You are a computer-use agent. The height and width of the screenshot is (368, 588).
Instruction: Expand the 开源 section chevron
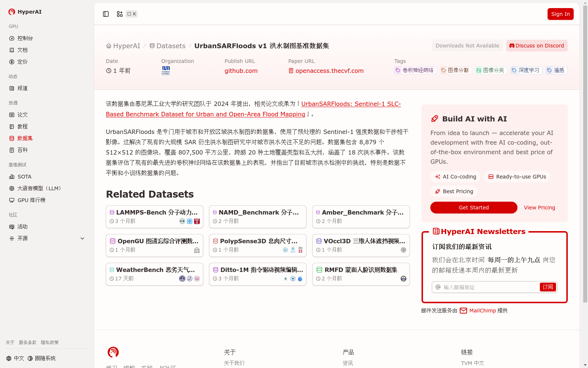tap(82, 238)
